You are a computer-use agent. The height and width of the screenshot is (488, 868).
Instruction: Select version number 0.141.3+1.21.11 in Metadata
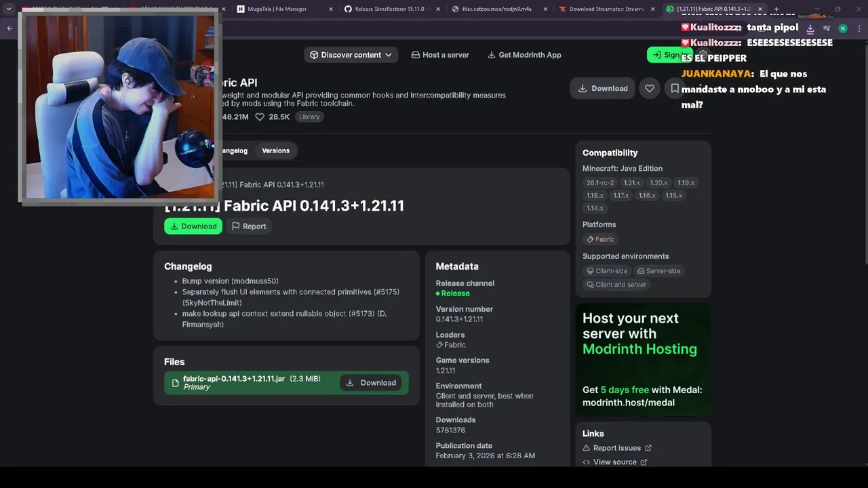pos(459,319)
